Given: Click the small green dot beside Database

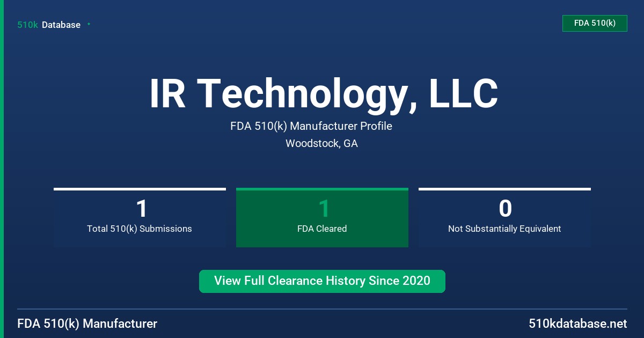Looking at the screenshot, I should (x=89, y=24).
